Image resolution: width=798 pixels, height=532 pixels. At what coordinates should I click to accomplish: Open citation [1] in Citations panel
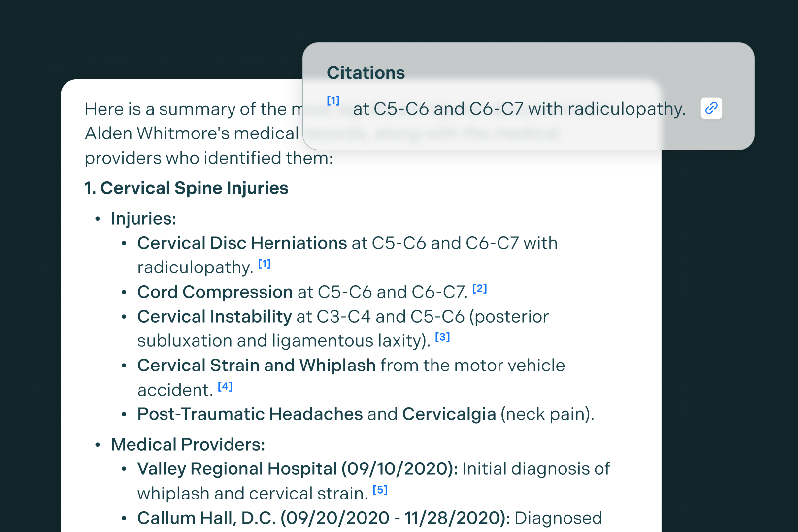[333, 100]
